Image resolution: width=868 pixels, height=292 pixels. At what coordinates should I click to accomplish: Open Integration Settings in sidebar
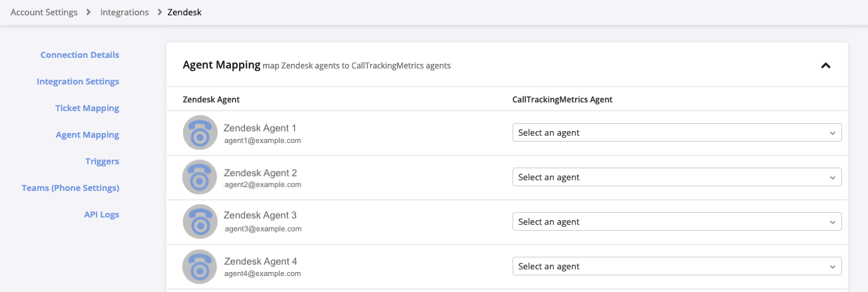[x=78, y=81]
